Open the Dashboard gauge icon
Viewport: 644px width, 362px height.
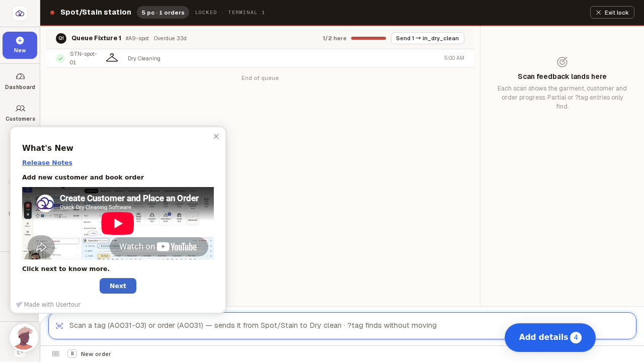click(20, 76)
